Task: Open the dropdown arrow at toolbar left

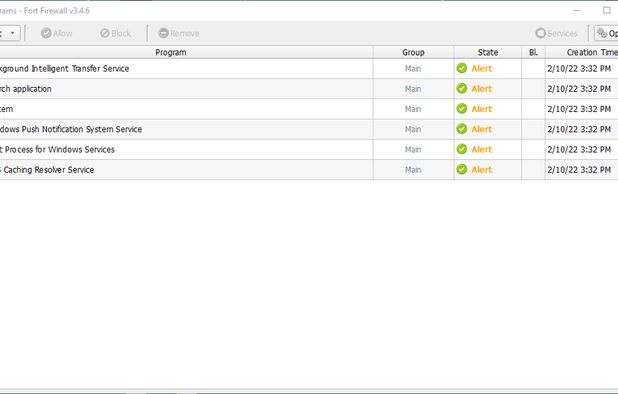Action: pos(13,33)
